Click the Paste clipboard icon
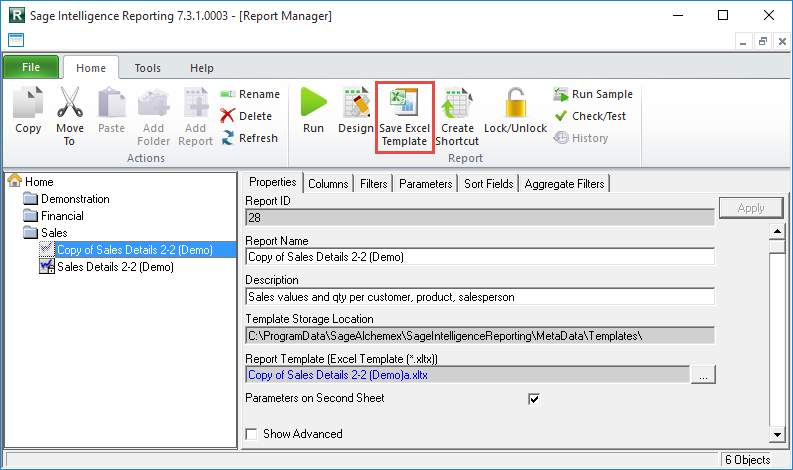 (111, 102)
